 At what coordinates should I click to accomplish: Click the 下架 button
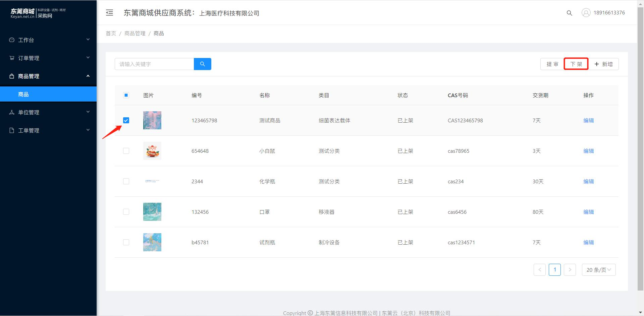(x=576, y=64)
